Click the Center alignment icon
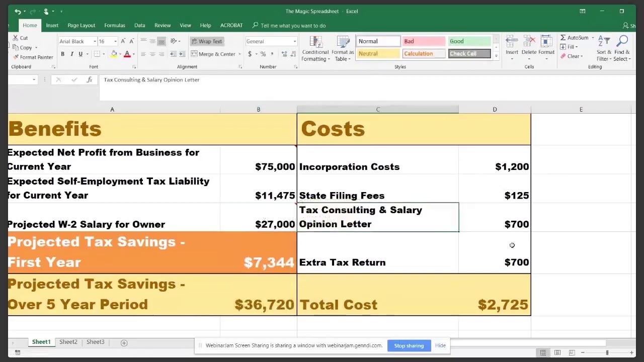 (152, 54)
